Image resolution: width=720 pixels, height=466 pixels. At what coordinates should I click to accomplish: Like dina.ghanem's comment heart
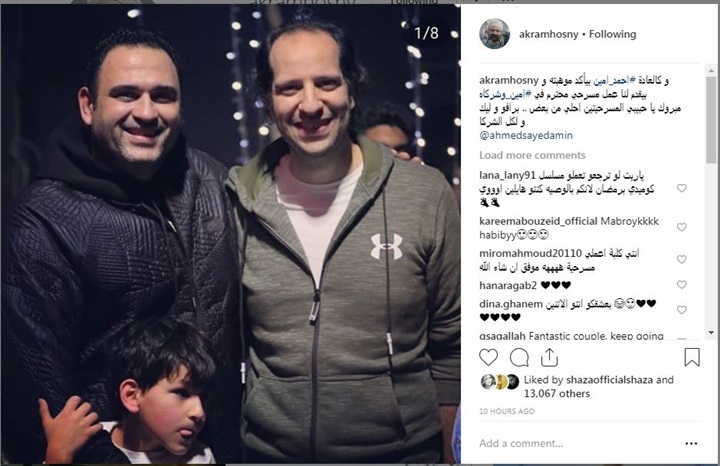681,310
